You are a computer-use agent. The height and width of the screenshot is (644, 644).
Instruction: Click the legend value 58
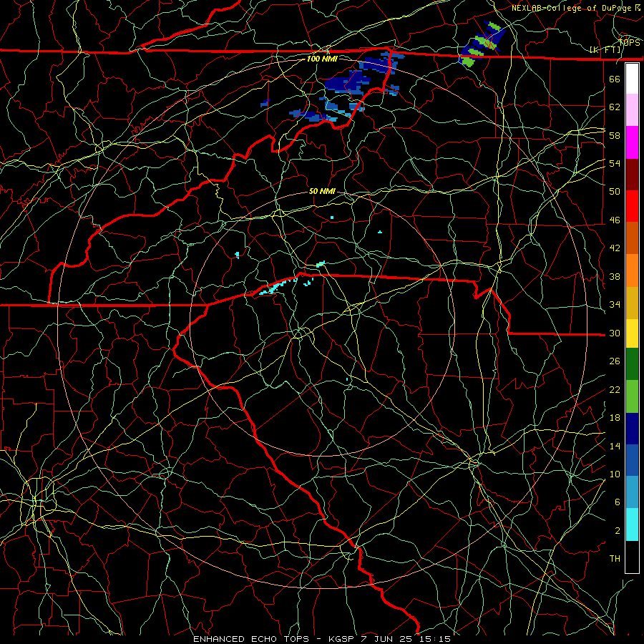(615, 135)
